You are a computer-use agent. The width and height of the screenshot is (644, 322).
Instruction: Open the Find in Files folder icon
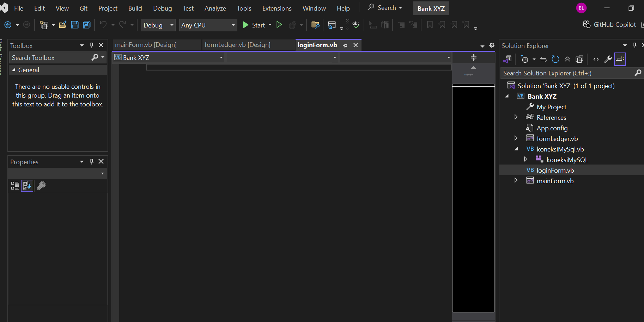(315, 25)
